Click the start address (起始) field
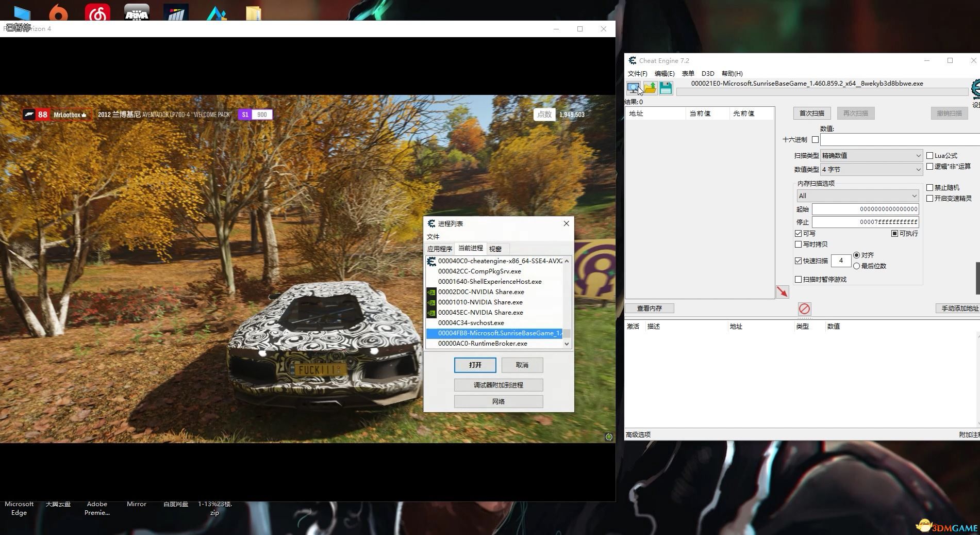This screenshot has height=535, width=980. coord(865,209)
